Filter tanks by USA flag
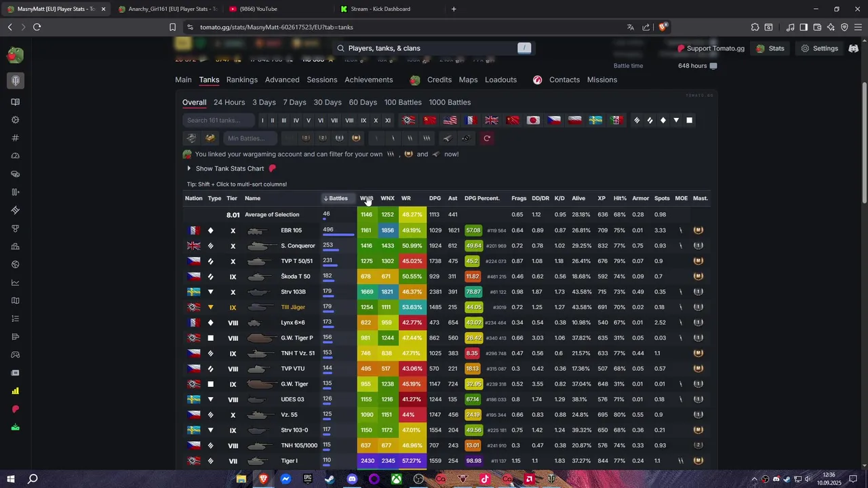868x488 pixels. click(x=450, y=120)
